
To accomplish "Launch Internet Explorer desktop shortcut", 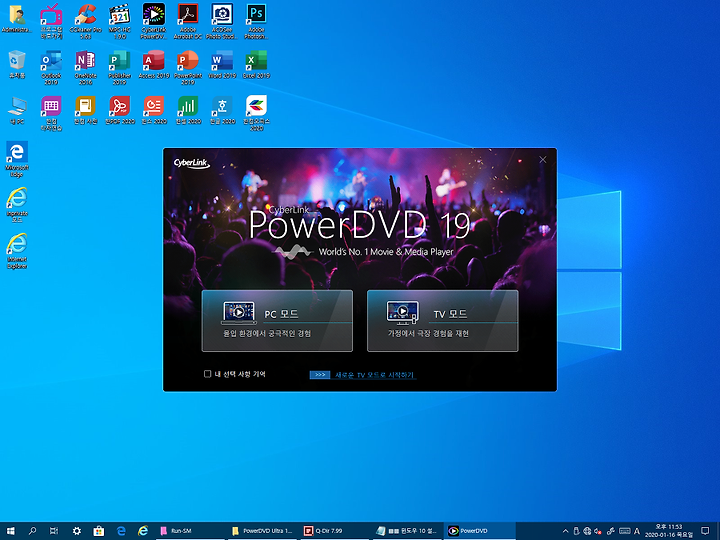I will pyautogui.click(x=17, y=251).
